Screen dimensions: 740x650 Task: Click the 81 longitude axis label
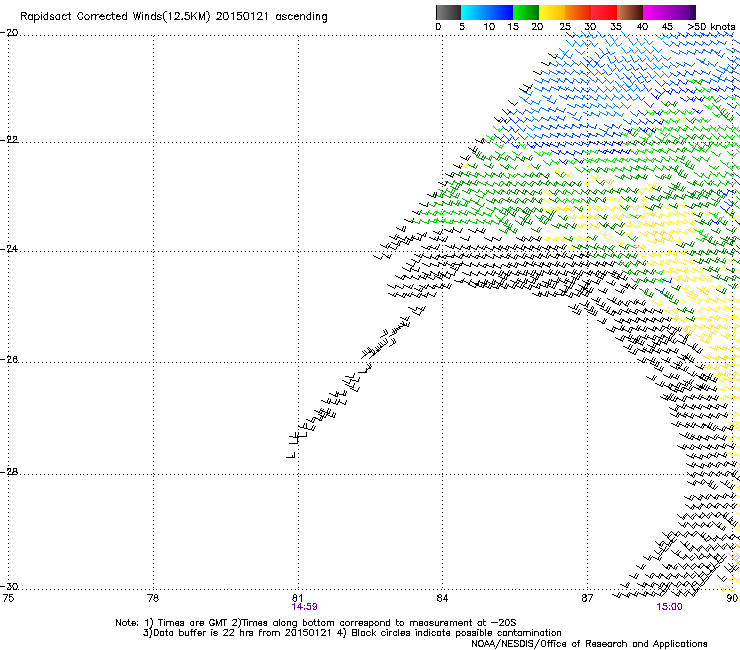297,598
